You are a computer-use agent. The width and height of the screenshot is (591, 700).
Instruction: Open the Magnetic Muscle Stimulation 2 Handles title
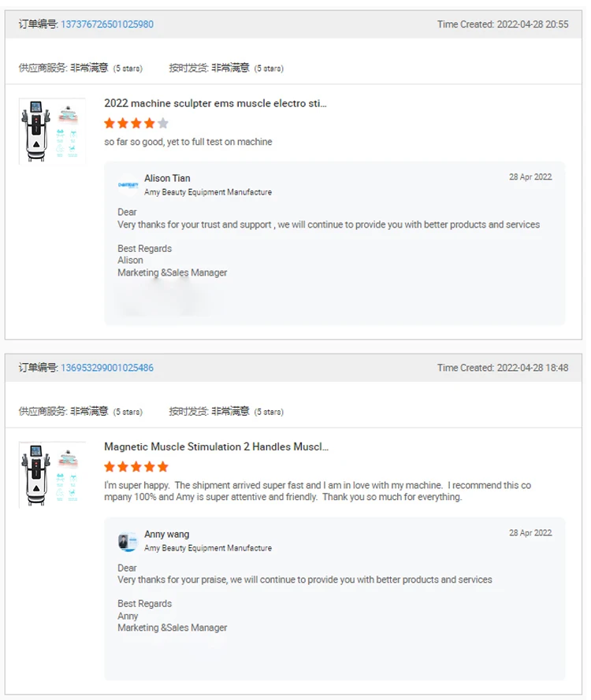pos(217,446)
